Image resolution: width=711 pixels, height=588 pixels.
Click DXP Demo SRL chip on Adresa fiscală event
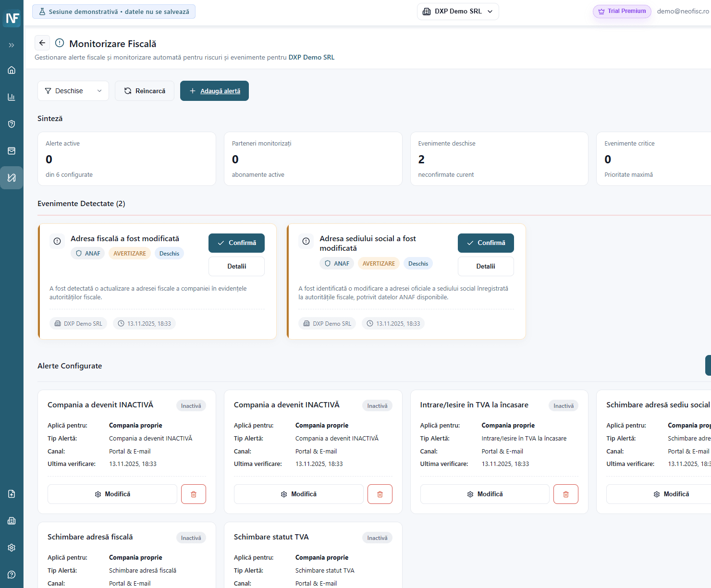pyautogui.click(x=78, y=324)
